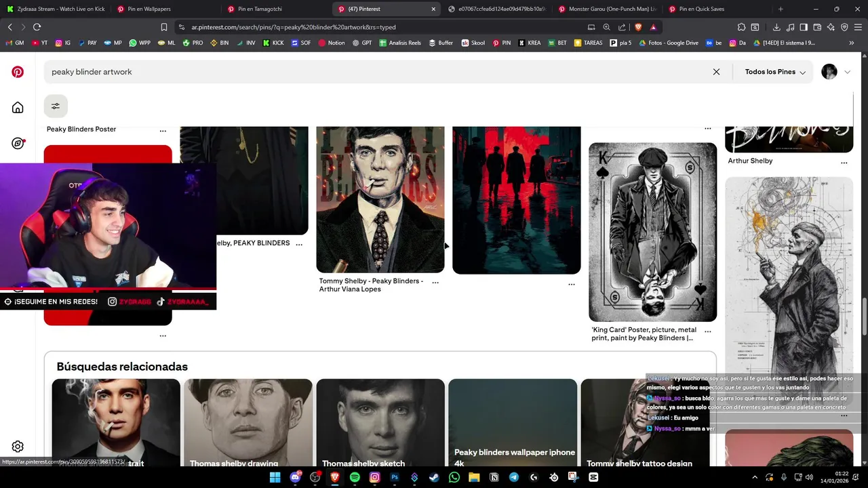Viewport: 868px width, 488px height.
Task: Expand the account chevron next to avatar
Action: pyautogui.click(x=847, y=72)
